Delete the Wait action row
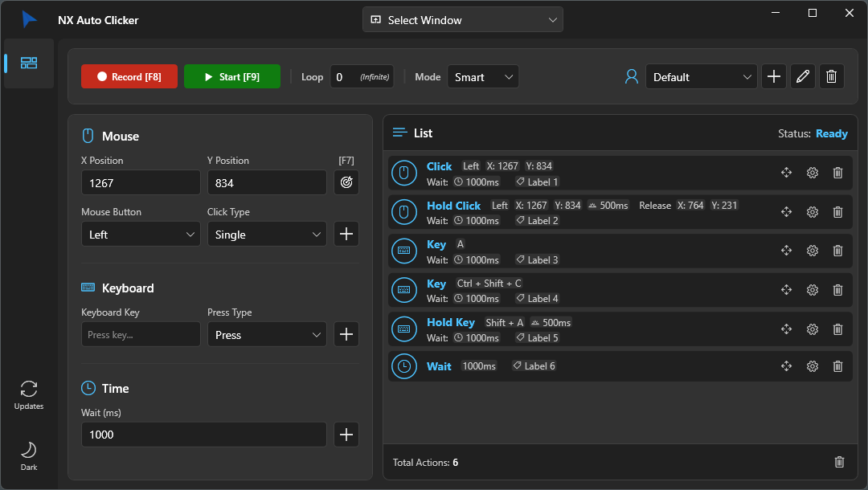Screen dimensions: 868x490 (x=837, y=366)
